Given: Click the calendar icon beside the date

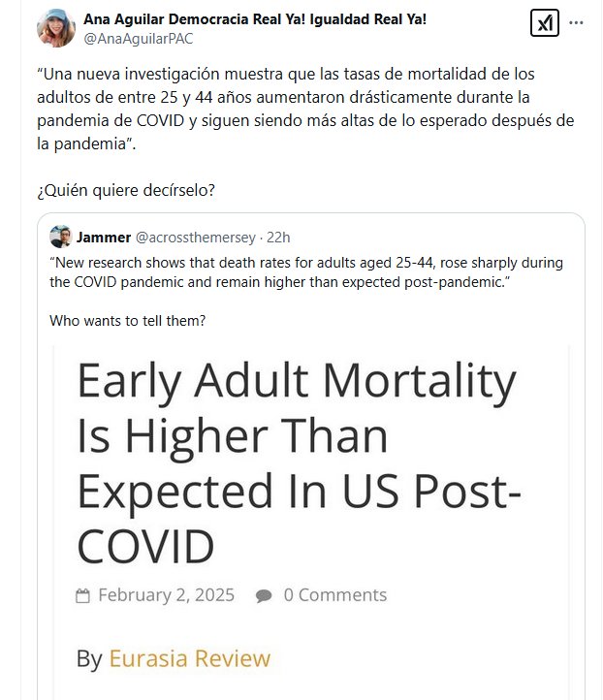Looking at the screenshot, I should pos(83,595).
